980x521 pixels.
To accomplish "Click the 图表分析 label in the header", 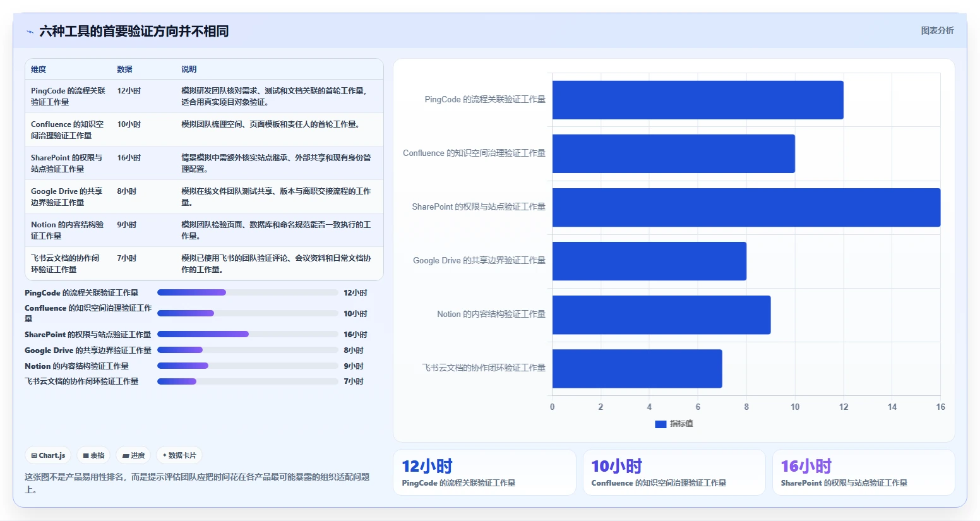I will point(937,30).
